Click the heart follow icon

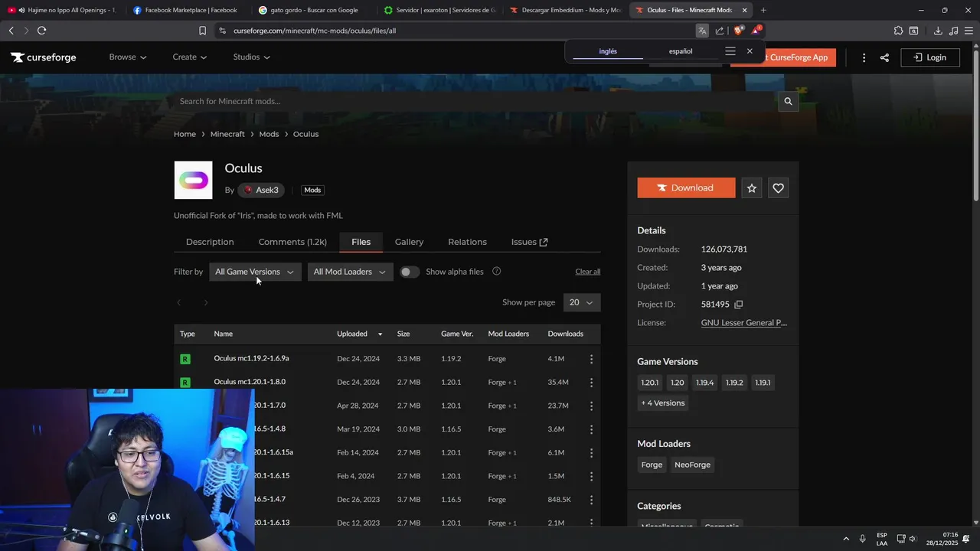[778, 188]
